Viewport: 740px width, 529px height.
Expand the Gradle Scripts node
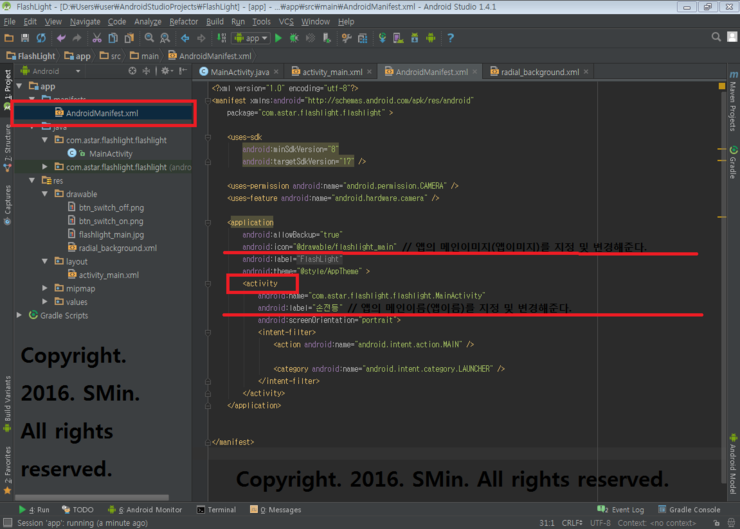(x=19, y=315)
